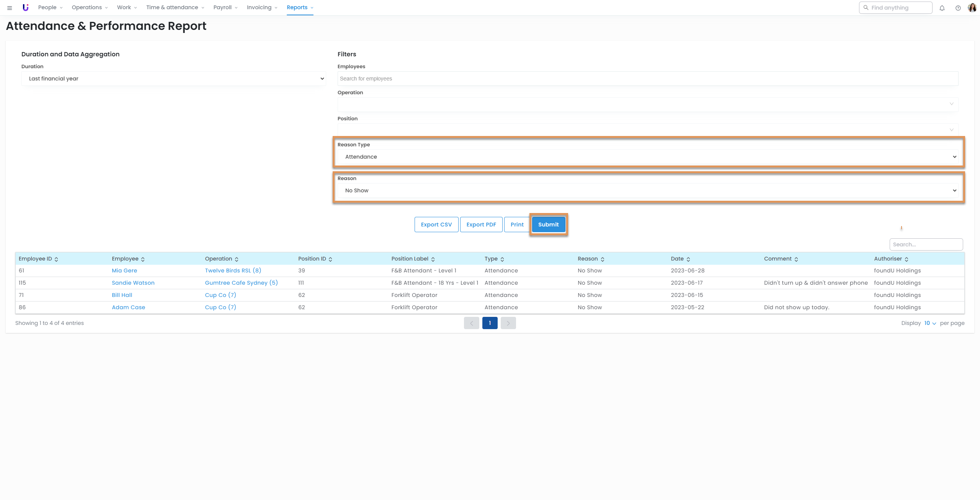Viewport: 980px width, 500px height.
Task: Open the hamburger menu icon
Action: [x=10, y=8]
